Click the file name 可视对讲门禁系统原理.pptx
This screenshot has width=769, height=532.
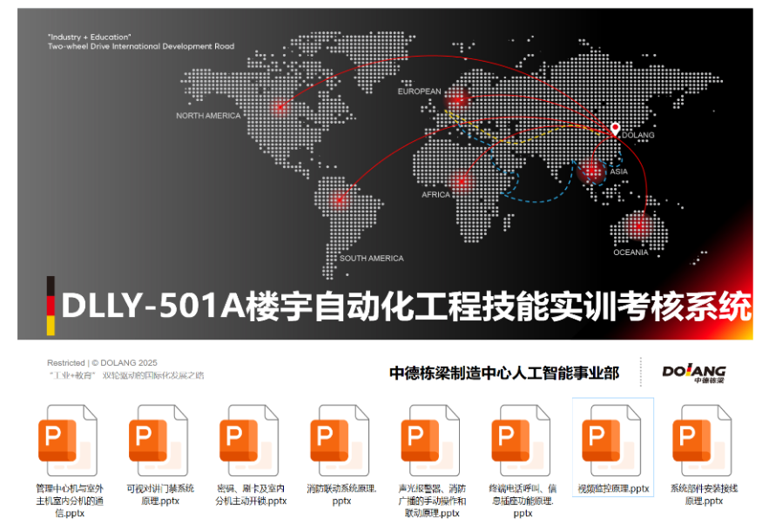[160, 495]
